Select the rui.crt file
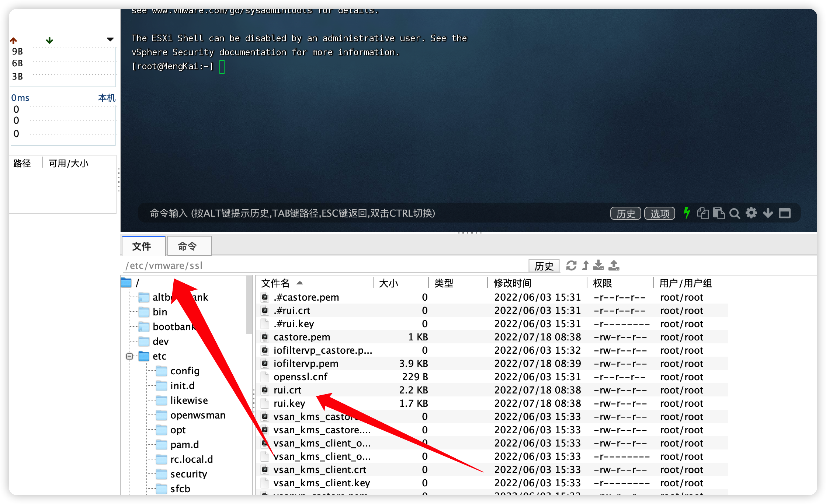The image size is (826, 504). coord(493,390)
